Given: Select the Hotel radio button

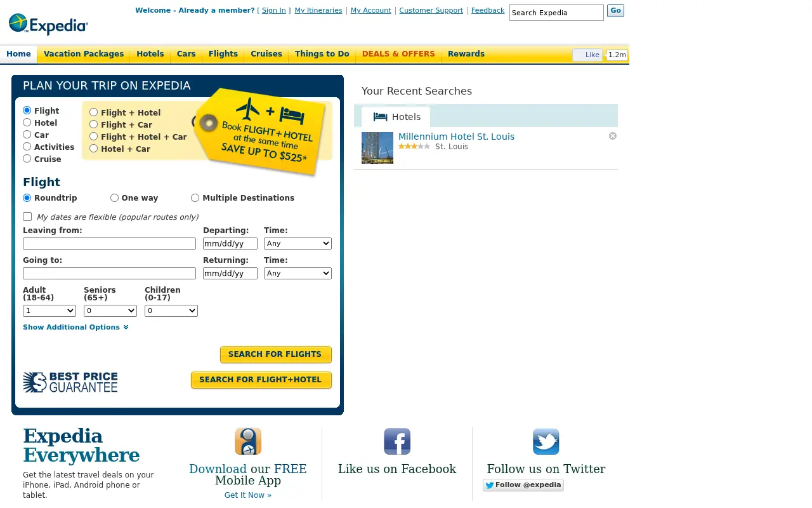Looking at the screenshot, I should coord(27,123).
